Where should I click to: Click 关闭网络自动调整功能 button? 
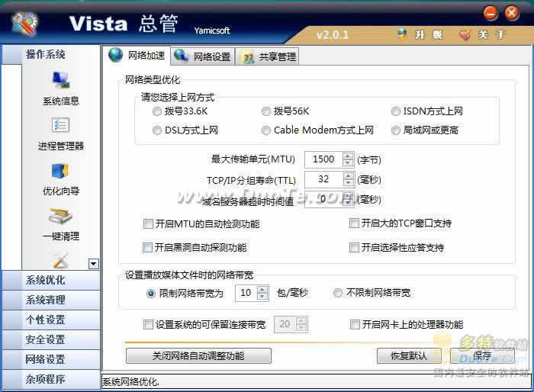198,356
